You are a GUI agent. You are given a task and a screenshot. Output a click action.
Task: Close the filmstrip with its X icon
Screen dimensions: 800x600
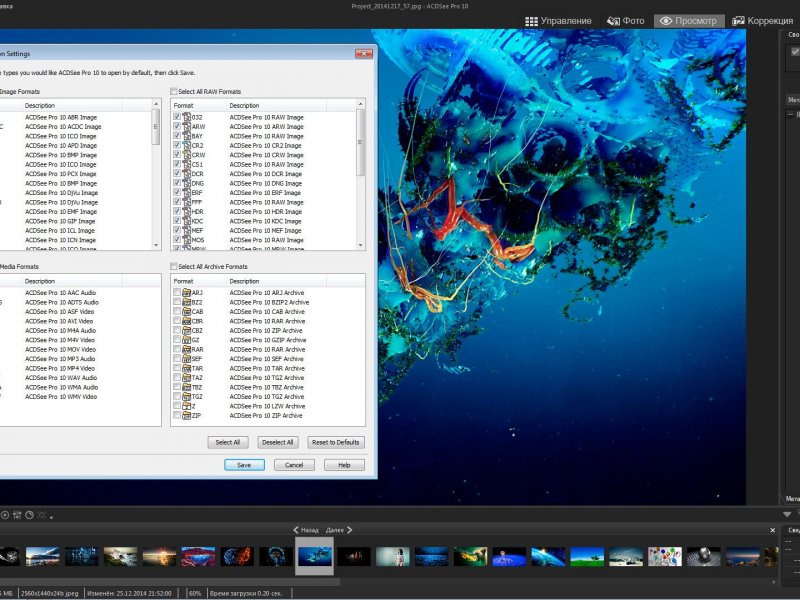point(772,530)
